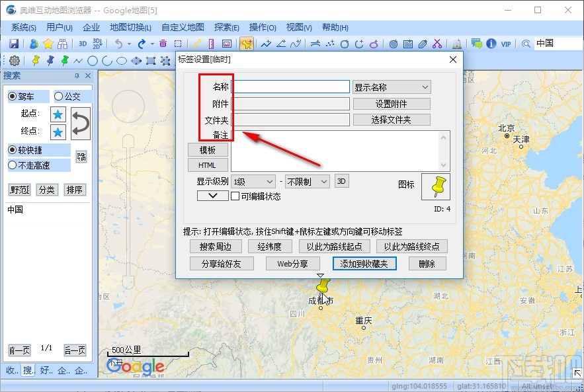Click the swap start and end button
Screen dimensions: 584x392
click(x=81, y=123)
